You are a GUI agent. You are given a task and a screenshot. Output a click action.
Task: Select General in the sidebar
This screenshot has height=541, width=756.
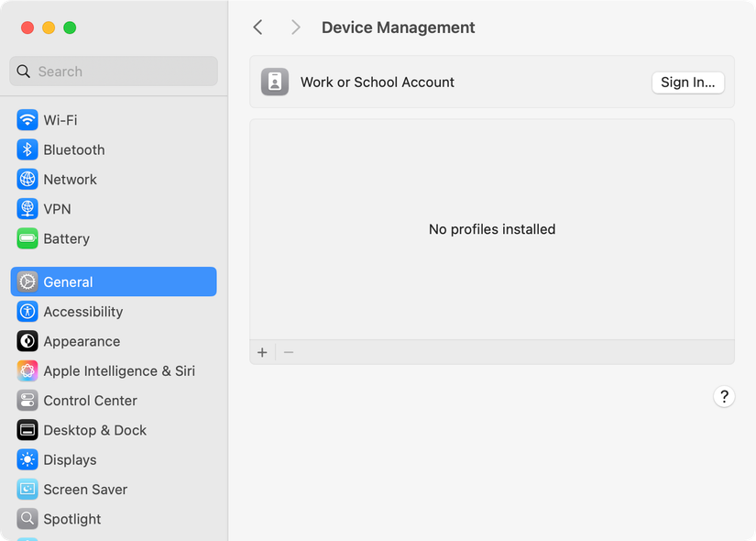pyautogui.click(x=27, y=282)
